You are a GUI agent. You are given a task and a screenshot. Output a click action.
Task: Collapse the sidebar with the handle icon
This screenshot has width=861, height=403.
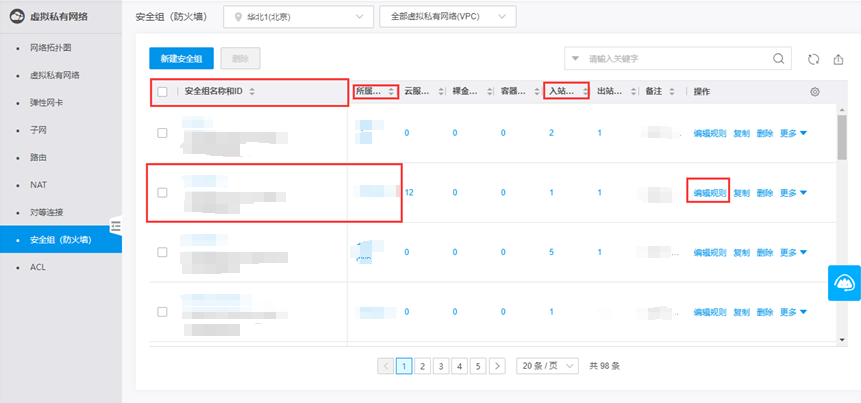(116, 225)
